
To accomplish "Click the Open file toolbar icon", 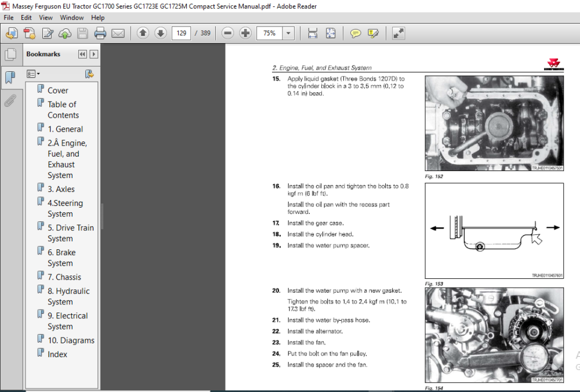I will tap(12, 33).
